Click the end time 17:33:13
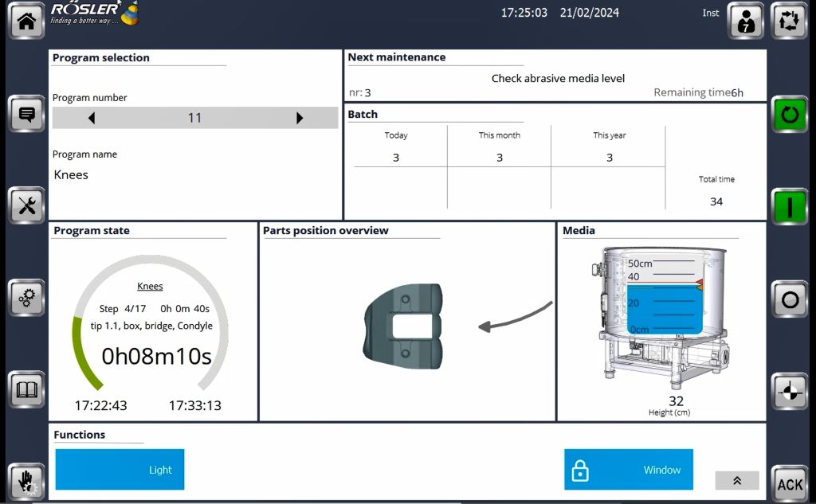Screen dimensions: 816x504 click(194, 405)
